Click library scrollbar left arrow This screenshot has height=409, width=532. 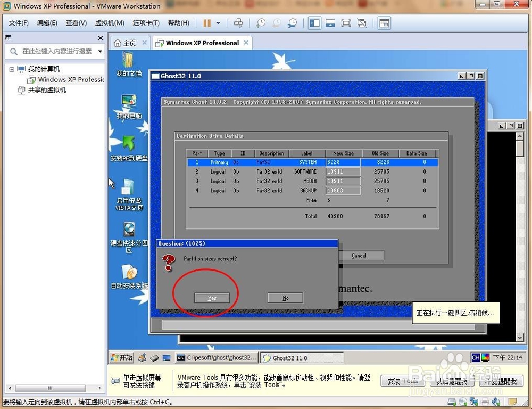pos(10,388)
